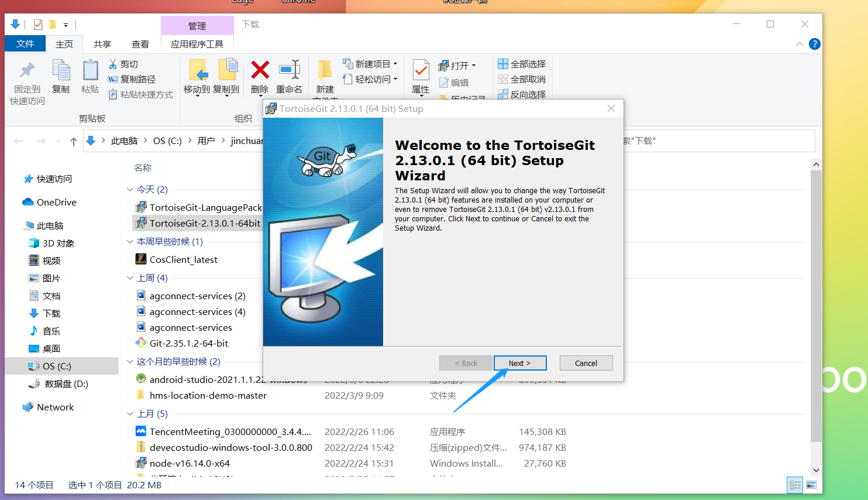The image size is (868, 500).
Task: Go back with the Explorer back arrow
Action: tap(19, 141)
